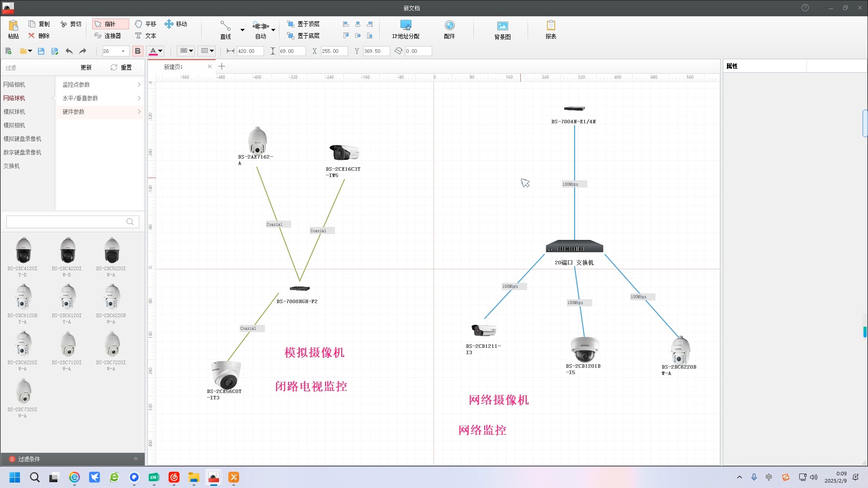Toggle the bold B button

coord(138,51)
